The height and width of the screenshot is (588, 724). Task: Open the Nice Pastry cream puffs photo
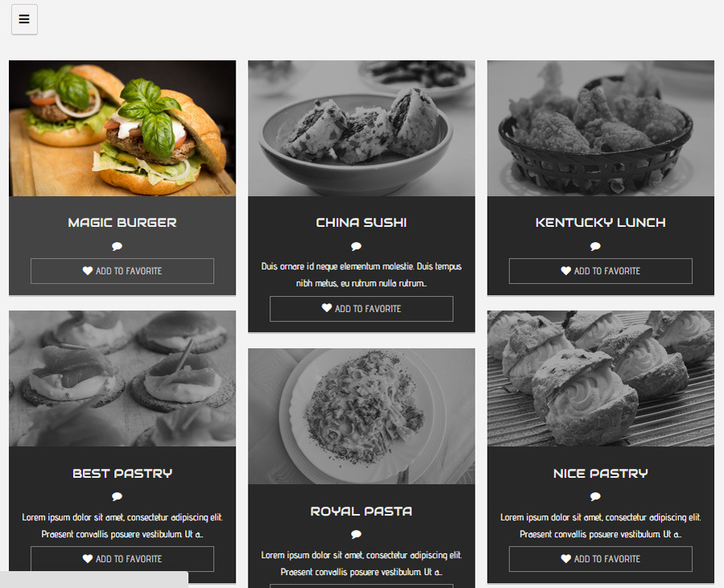pos(601,379)
